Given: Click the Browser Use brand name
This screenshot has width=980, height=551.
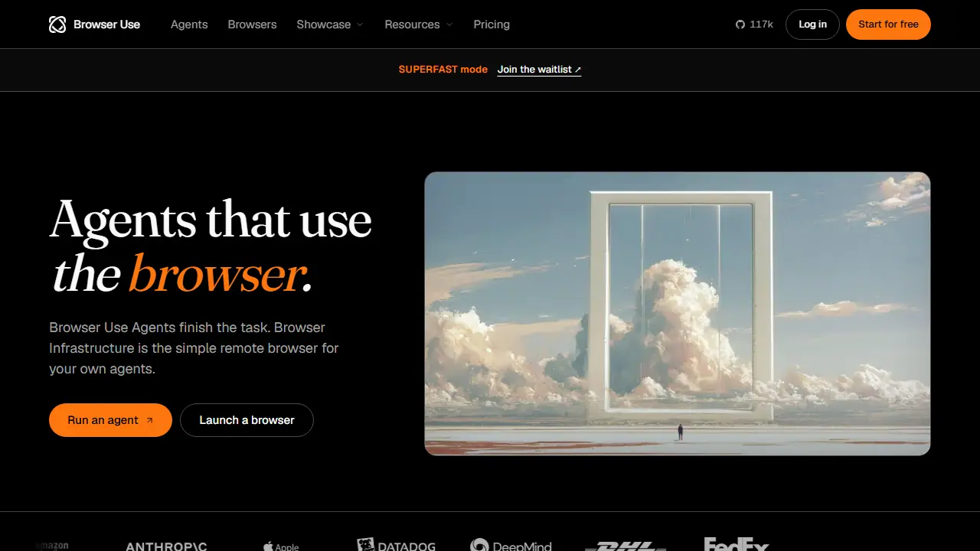Looking at the screenshot, I should click(106, 24).
